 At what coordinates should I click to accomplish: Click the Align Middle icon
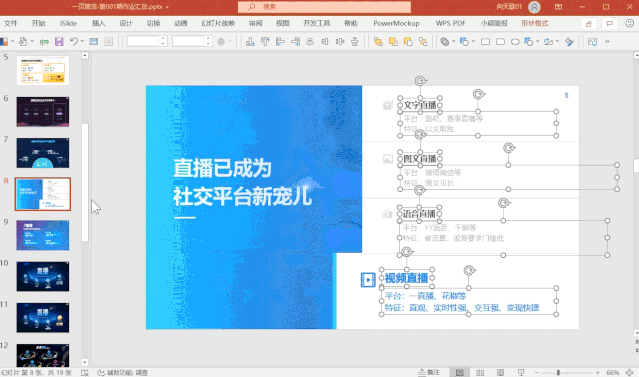point(325,42)
